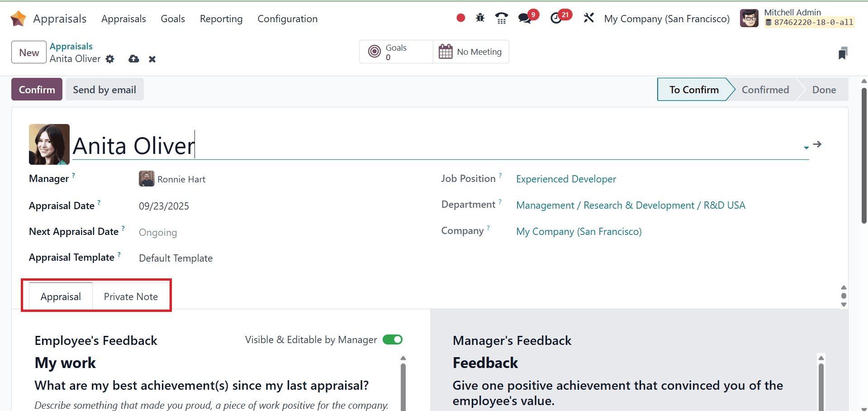Click Anita Oliver's profile photo
Screen dimensions: 868x411
[49, 144]
